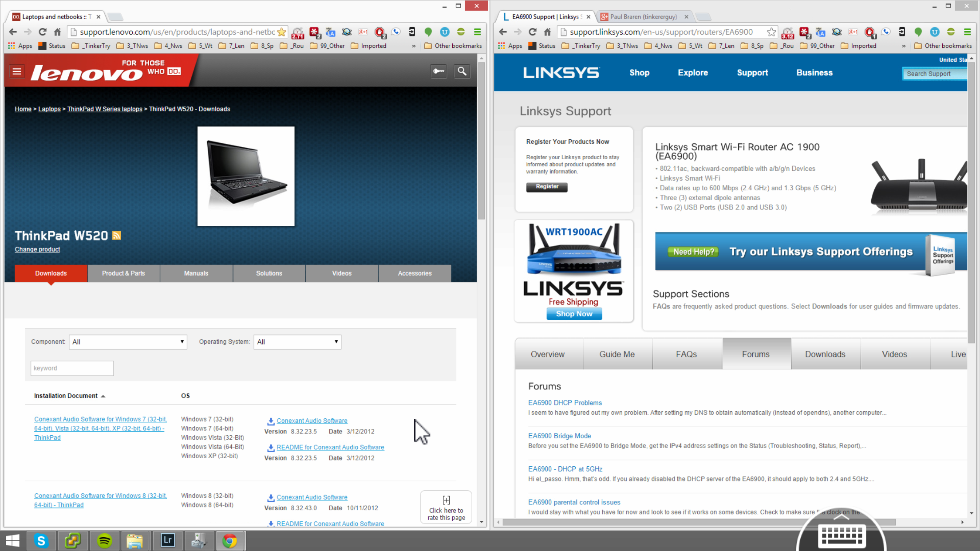Expand bookmarks overflow in Lenovo window
The height and width of the screenshot is (551, 980).
tap(414, 46)
